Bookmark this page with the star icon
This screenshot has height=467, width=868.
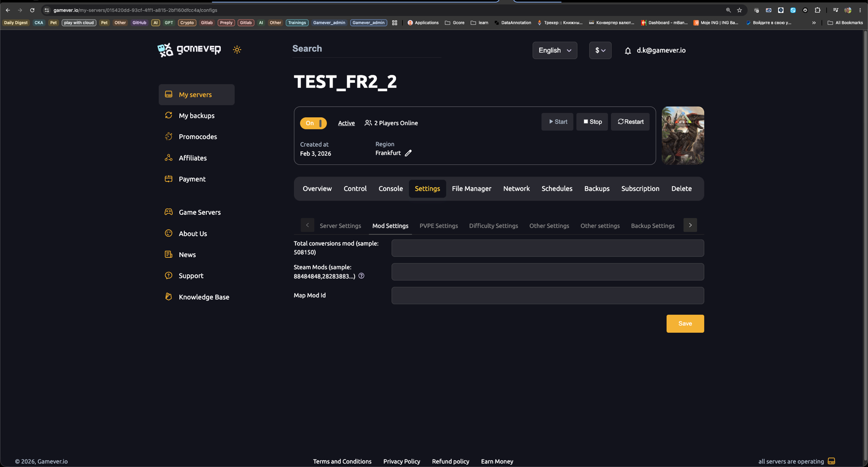[x=740, y=10]
